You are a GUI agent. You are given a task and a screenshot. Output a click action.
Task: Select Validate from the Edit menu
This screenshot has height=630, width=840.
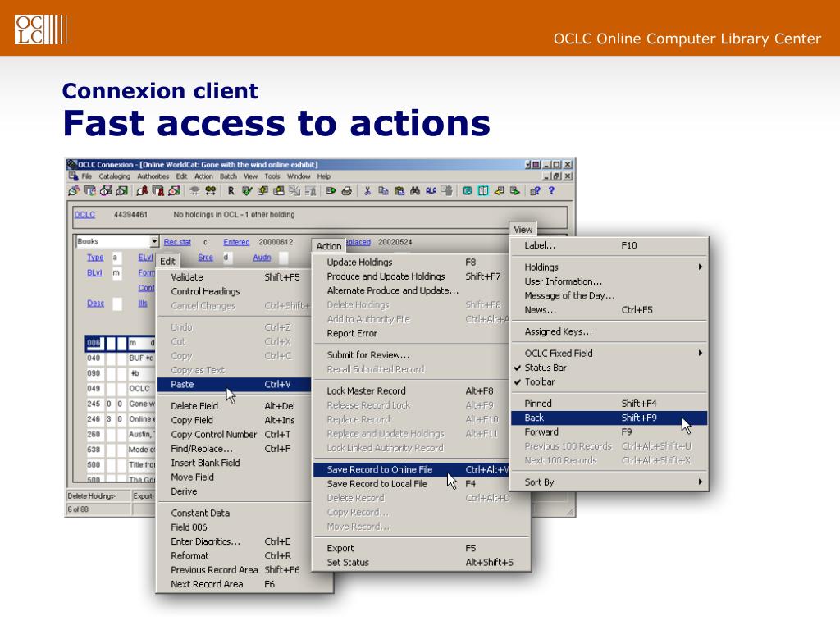(x=234, y=277)
